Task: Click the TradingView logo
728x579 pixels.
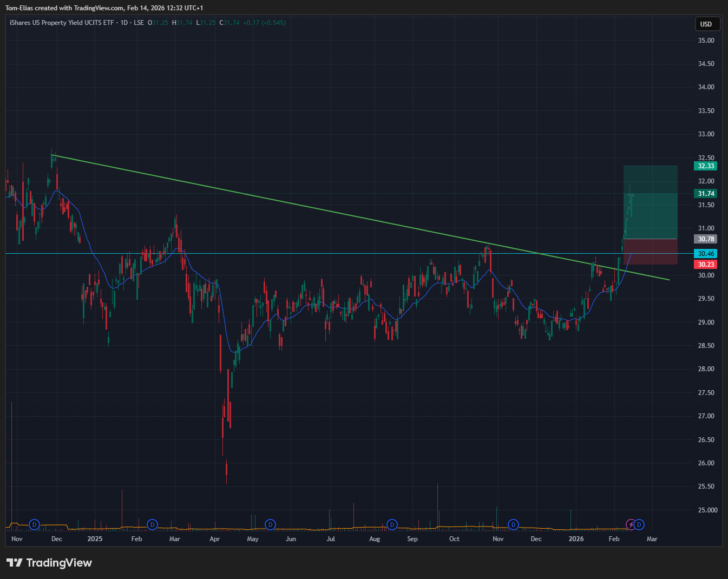Action: coord(49,563)
